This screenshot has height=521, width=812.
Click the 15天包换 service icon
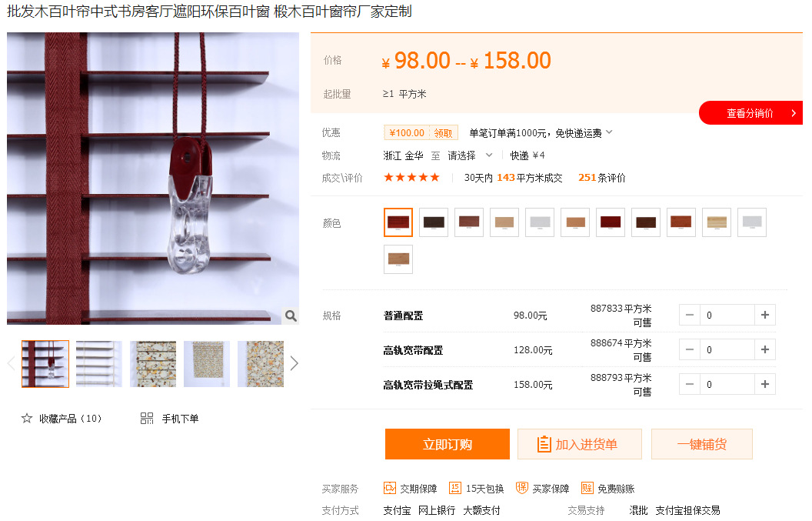click(455, 489)
